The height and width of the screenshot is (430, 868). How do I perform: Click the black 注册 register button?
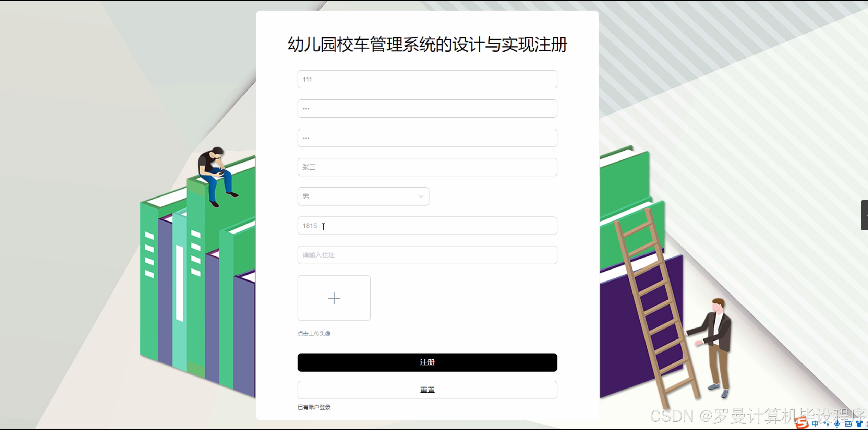427,362
